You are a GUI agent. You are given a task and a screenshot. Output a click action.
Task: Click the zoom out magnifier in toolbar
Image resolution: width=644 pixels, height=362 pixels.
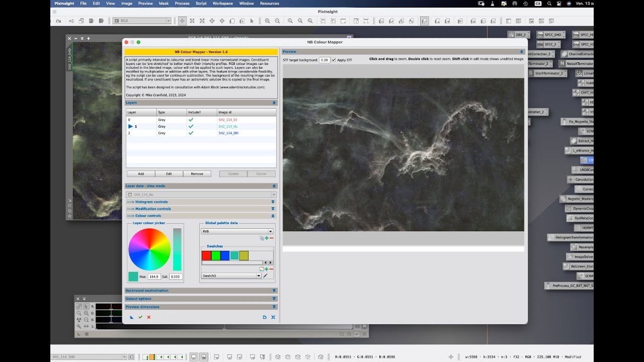276,21
